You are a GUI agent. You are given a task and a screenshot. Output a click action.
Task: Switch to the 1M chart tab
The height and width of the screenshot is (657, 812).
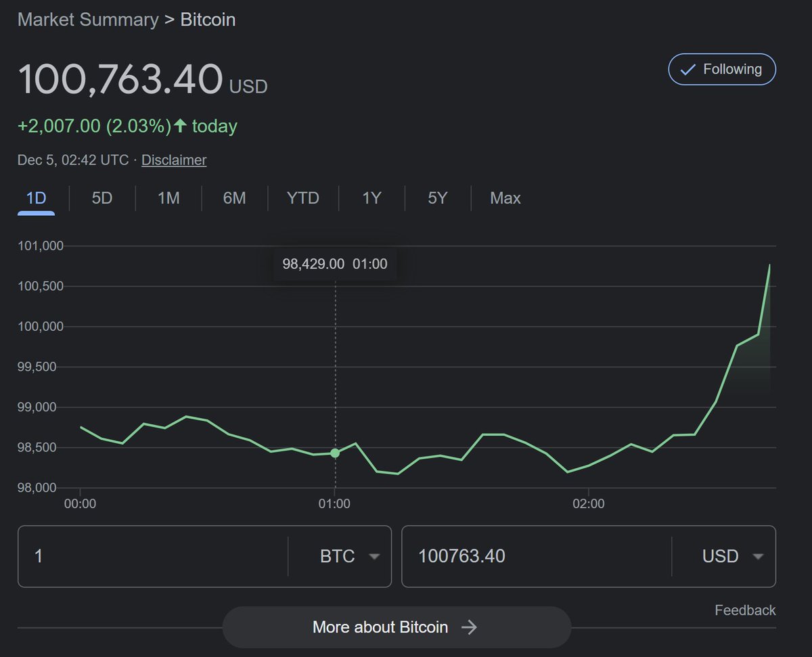pyautogui.click(x=168, y=198)
